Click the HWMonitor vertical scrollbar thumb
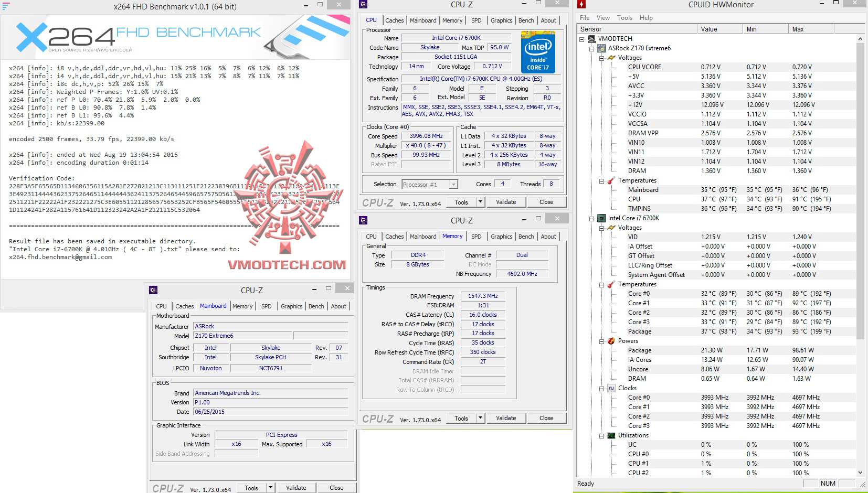This screenshot has width=868, height=493. tap(860, 191)
